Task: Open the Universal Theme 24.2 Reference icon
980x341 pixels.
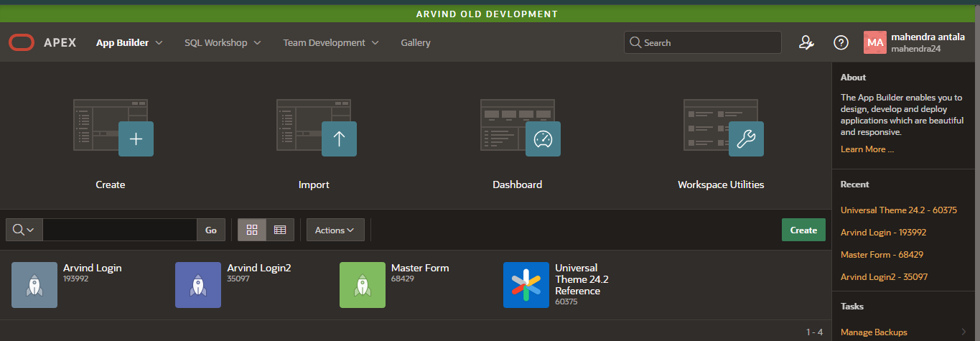Action: tap(526, 285)
